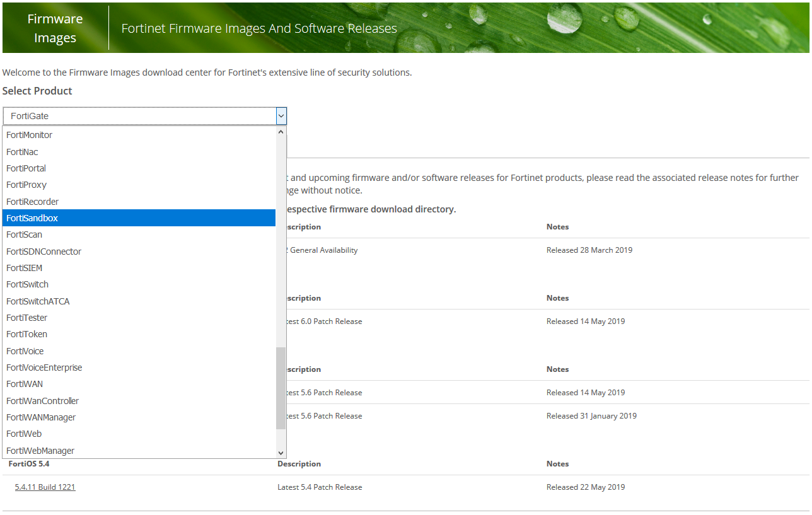Choose FortiSIEM from the list
The height and width of the screenshot is (515, 812).
coord(24,268)
